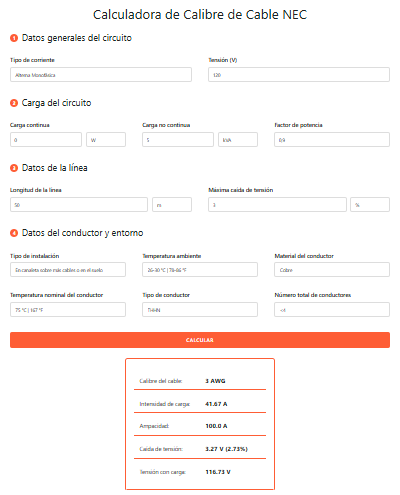Expand the Tipo de conductor THHN dropdown
The width and height of the screenshot is (400, 495).
click(200, 310)
